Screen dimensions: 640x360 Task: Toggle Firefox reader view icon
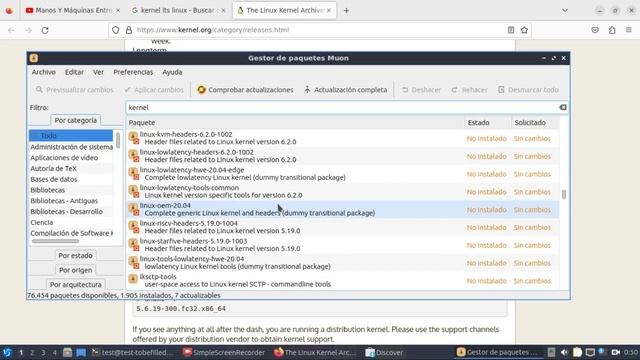pyautogui.click(x=511, y=30)
